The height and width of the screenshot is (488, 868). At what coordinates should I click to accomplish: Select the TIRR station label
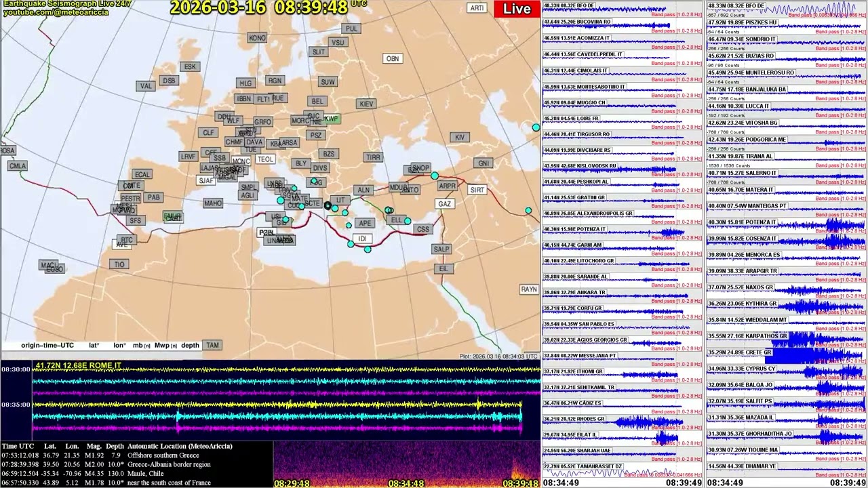(373, 157)
